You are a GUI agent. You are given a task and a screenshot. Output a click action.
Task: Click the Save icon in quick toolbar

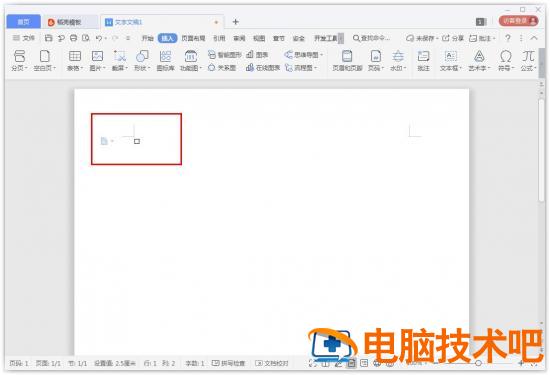(48, 38)
